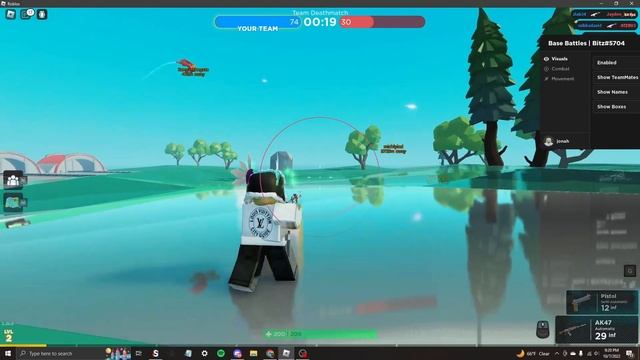This screenshot has height=360, width=640.
Task: Click the small square button above weapons
Action: (630, 271)
